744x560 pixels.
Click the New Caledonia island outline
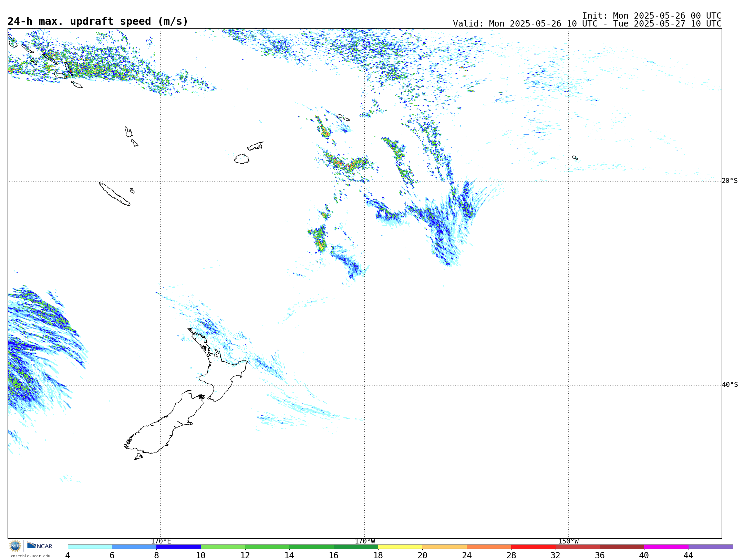point(114,194)
